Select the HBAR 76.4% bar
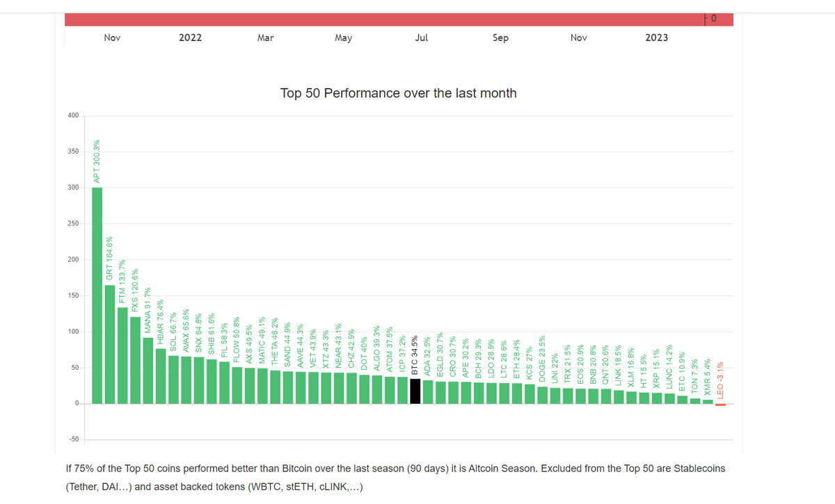The height and width of the screenshot is (504, 835). (x=161, y=376)
